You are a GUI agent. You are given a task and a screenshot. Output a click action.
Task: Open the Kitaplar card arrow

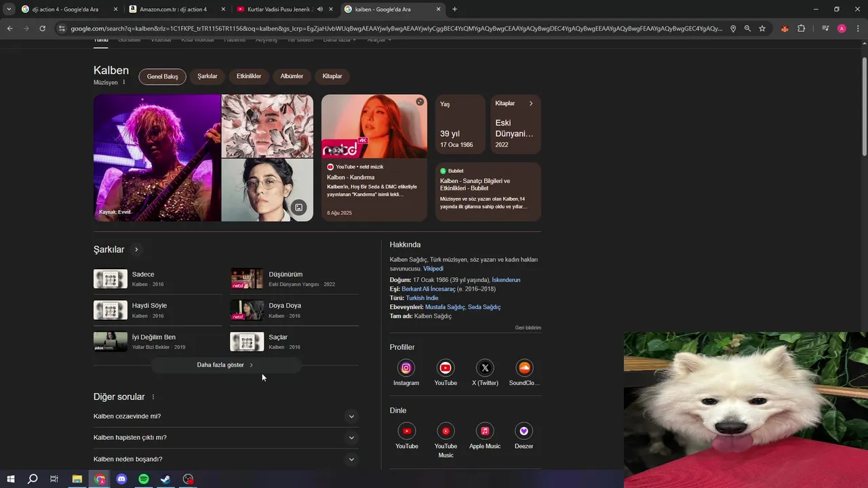pyautogui.click(x=531, y=104)
